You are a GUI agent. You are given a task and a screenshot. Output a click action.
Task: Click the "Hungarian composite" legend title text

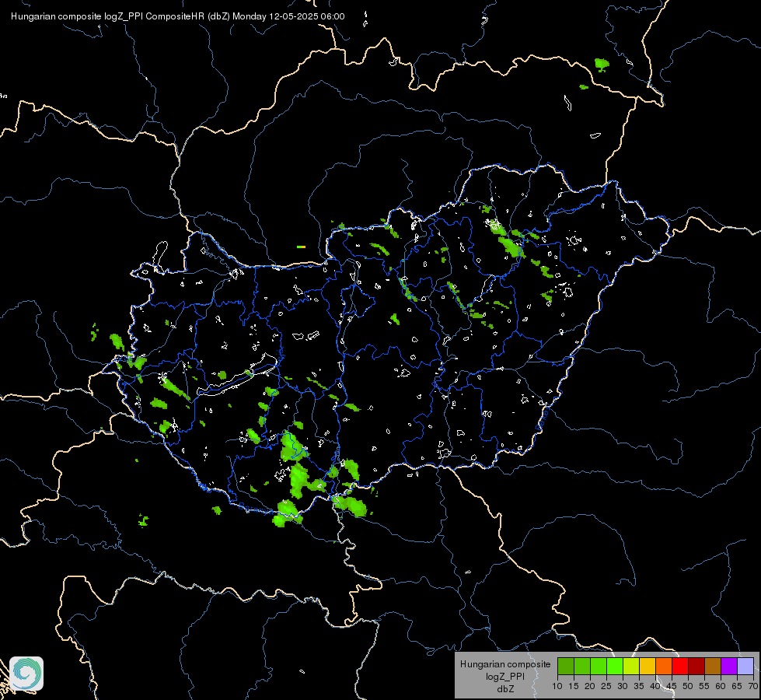click(x=505, y=664)
